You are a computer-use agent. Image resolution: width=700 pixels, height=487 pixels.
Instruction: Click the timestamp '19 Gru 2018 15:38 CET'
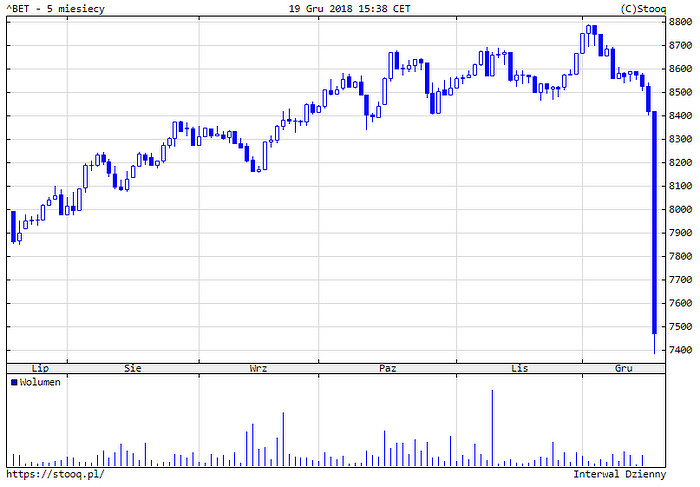click(x=349, y=8)
